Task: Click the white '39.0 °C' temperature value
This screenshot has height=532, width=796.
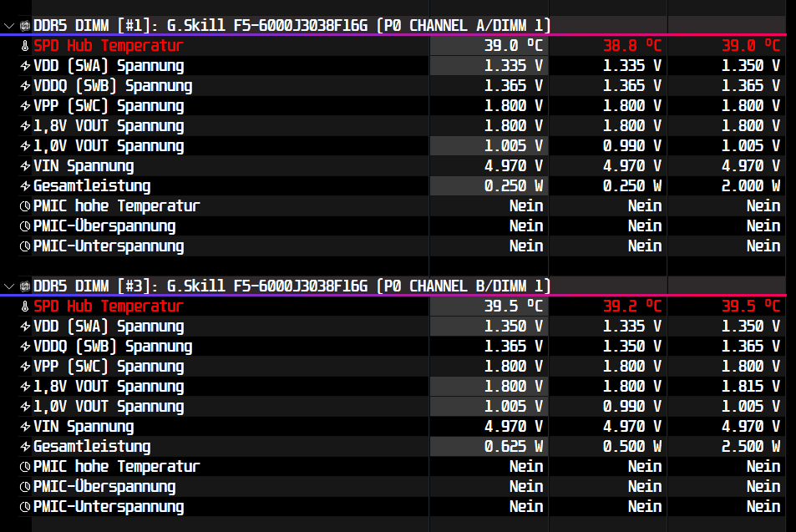Action: (x=513, y=46)
